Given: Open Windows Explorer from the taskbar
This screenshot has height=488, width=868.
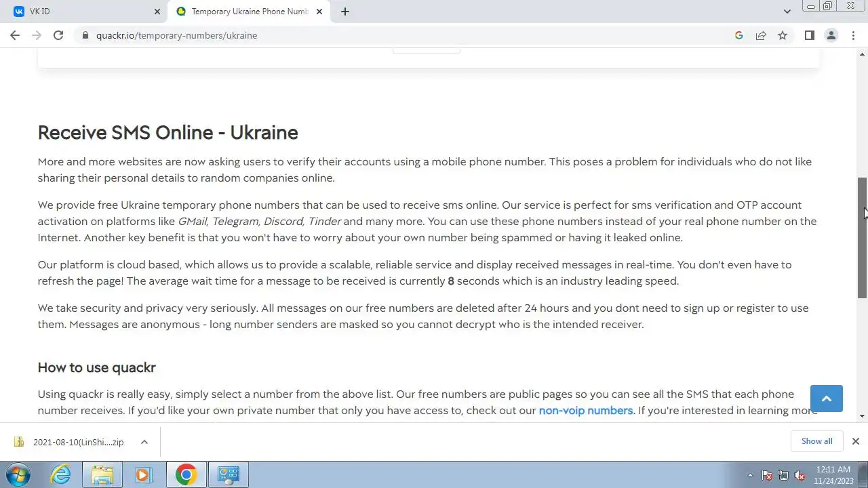Looking at the screenshot, I should (102, 474).
